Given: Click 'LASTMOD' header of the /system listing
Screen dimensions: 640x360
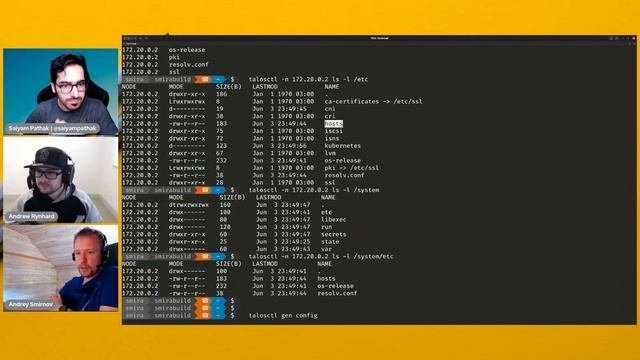Looking at the screenshot, I should pos(269,197).
